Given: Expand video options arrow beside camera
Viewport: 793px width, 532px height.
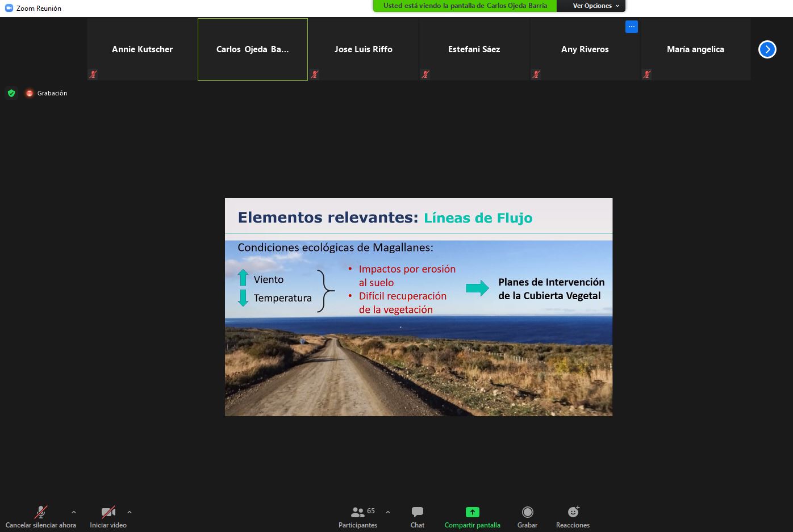Looking at the screenshot, I should pyautogui.click(x=130, y=512).
